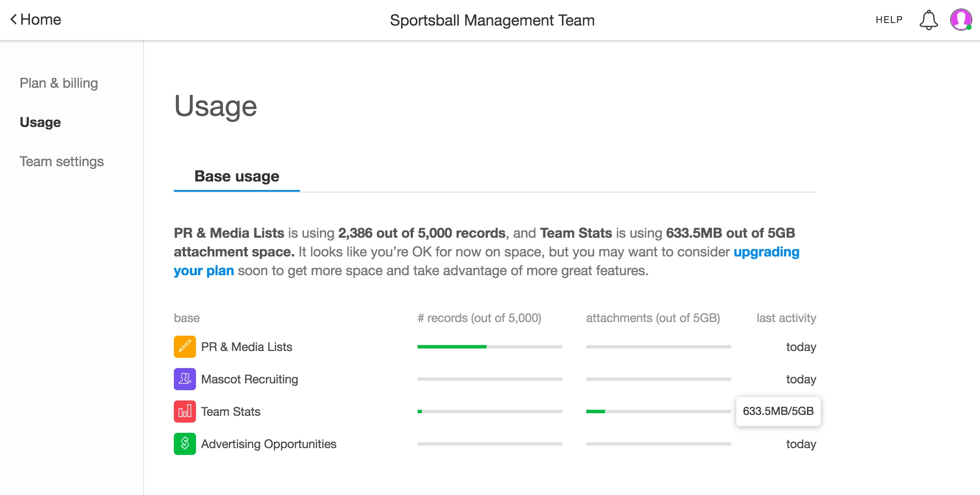The image size is (980, 495).
Task: Click PR & Media Lists records progress bar
Action: pyautogui.click(x=490, y=347)
